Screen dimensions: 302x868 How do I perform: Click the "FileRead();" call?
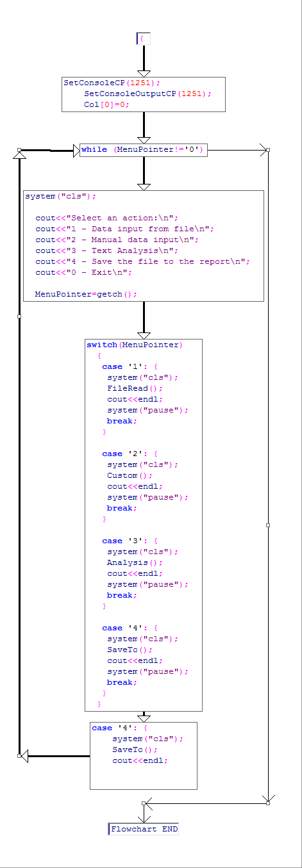pos(135,388)
